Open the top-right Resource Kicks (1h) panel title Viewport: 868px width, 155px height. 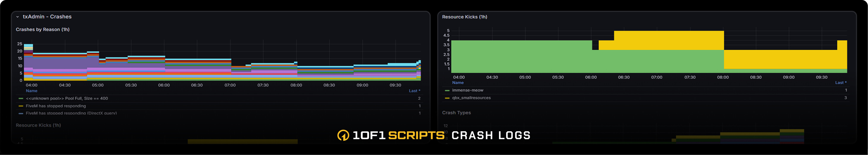tap(464, 17)
